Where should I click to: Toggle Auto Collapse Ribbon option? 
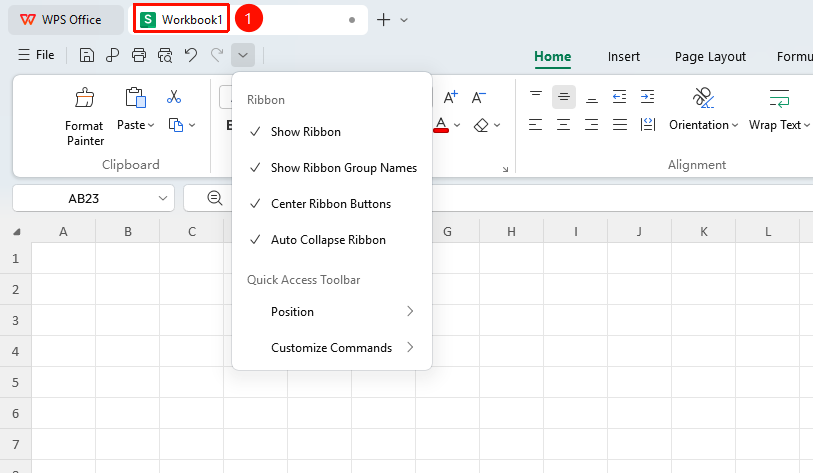coord(332,240)
